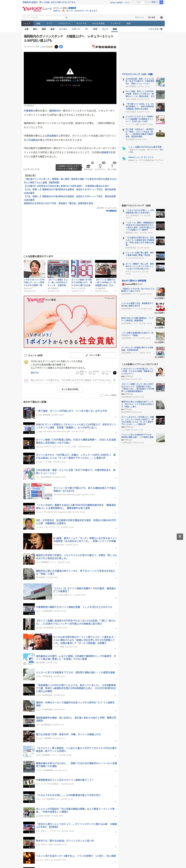Image resolution: width=186 pixels, height=868 pixels.
Task: Share article on X below headline
Action: [56, 47]
